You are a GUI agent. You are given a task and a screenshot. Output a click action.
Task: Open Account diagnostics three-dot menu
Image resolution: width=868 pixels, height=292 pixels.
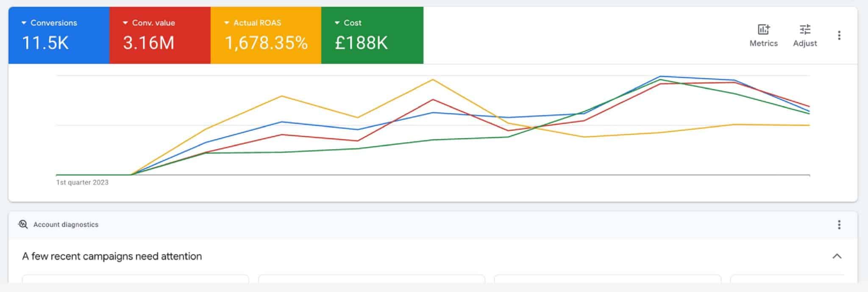(839, 225)
